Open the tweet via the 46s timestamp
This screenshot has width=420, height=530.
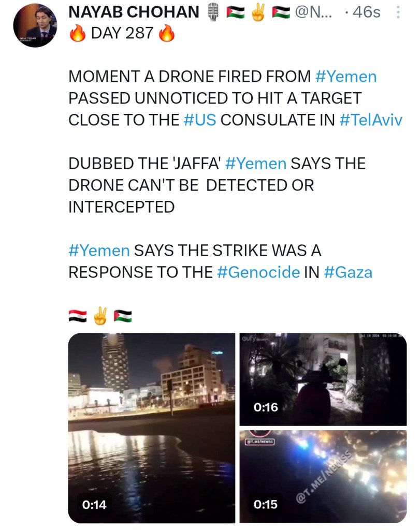click(x=366, y=12)
